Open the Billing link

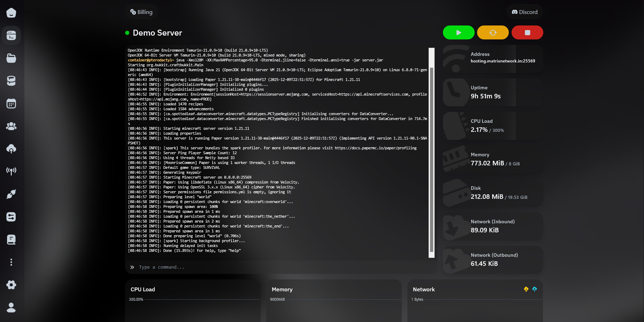click(x=141, y=12)
